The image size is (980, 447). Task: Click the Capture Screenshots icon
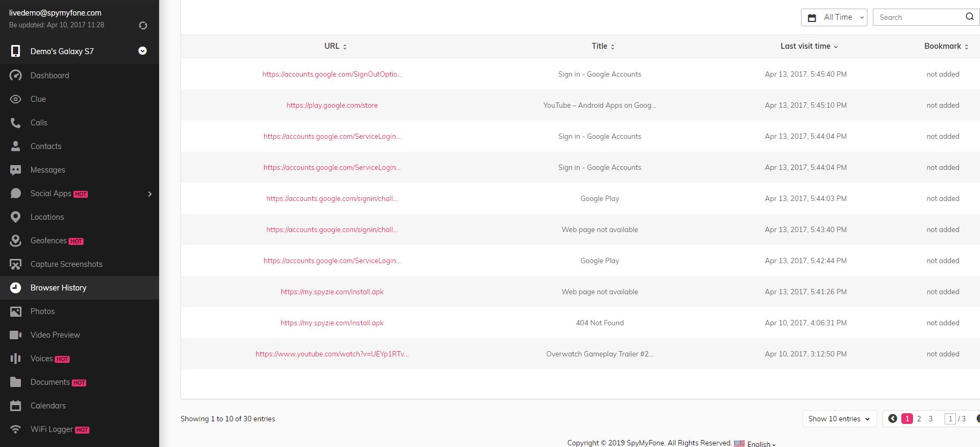16,264
